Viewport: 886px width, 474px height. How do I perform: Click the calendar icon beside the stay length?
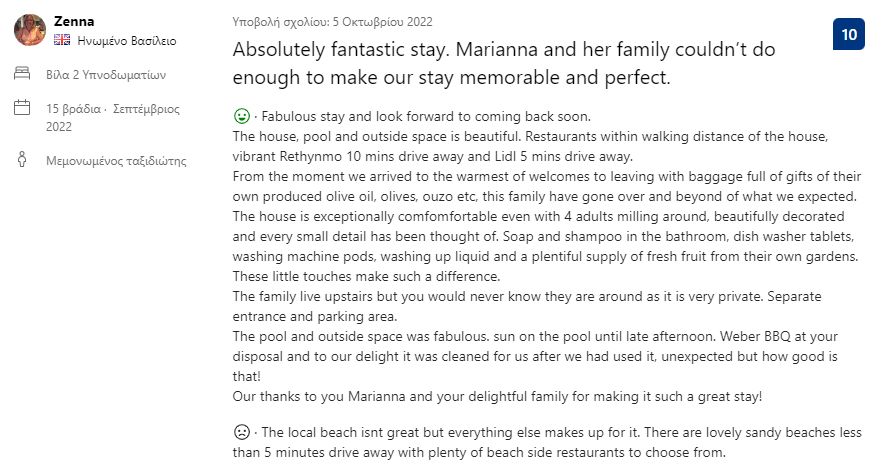[x=22, y=108]
